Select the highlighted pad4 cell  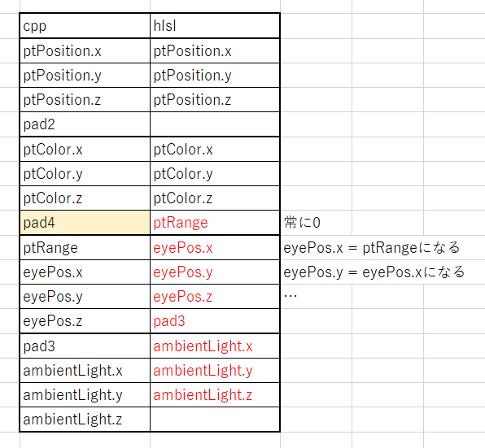85,223
